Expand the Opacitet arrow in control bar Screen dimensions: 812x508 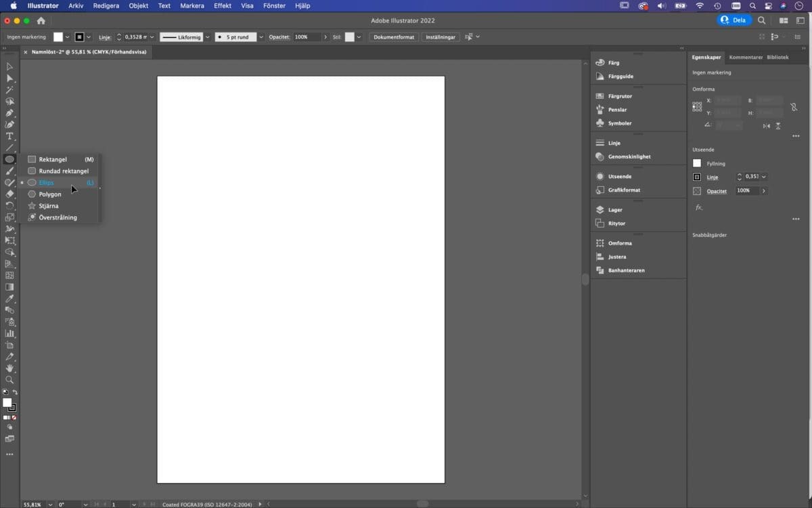coord(325,37)
